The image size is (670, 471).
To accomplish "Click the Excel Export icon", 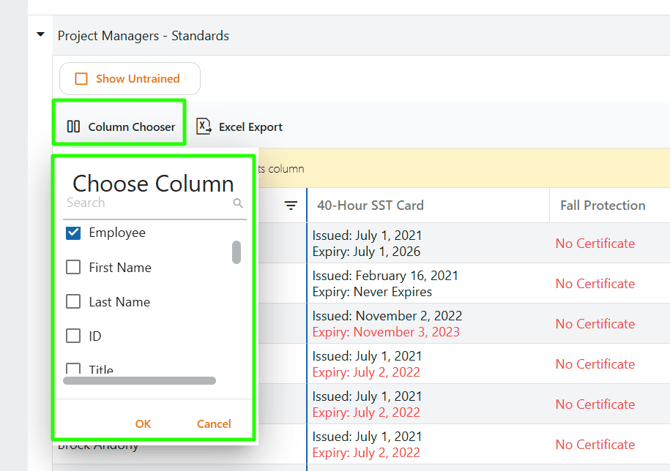I will coord(203,126).
